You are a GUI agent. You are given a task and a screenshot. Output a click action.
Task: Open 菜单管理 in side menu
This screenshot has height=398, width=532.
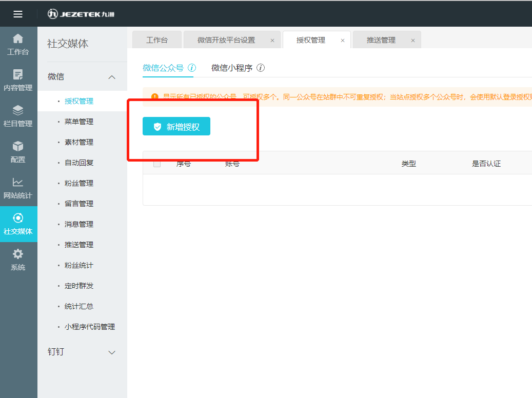(x=79, y=122)
